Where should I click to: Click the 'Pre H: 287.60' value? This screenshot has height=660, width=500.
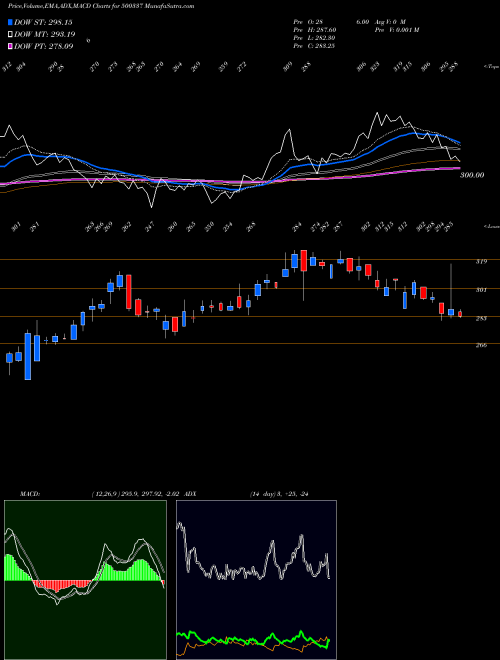click(314, 30)
